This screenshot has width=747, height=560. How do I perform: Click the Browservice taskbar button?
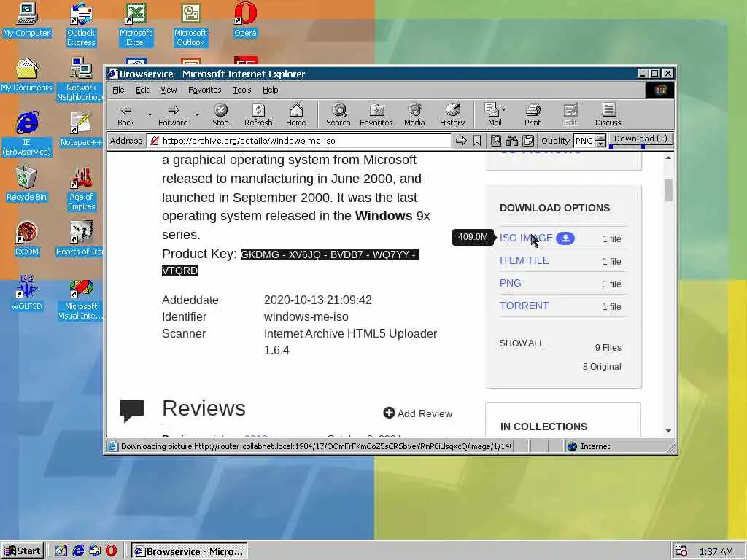point(189,551)
